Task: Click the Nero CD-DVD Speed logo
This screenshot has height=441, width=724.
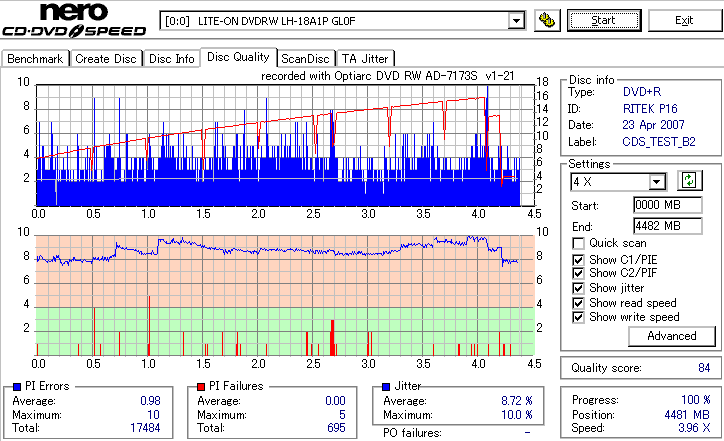Action: [x=74, y=20]
